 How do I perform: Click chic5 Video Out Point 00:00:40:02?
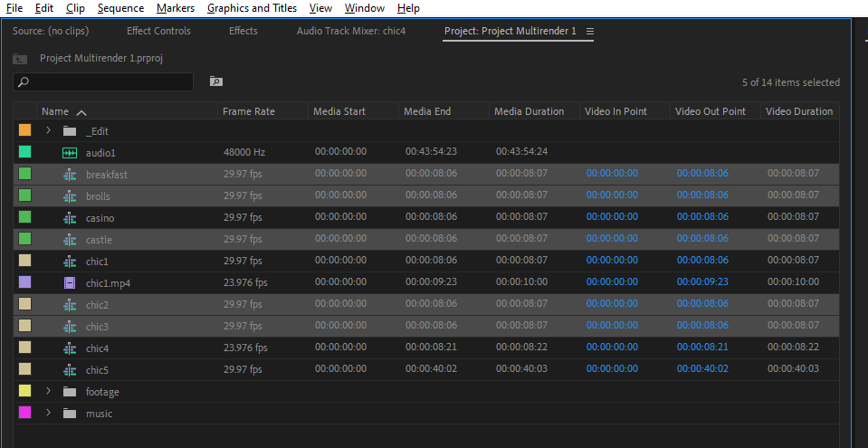point(702,369)
